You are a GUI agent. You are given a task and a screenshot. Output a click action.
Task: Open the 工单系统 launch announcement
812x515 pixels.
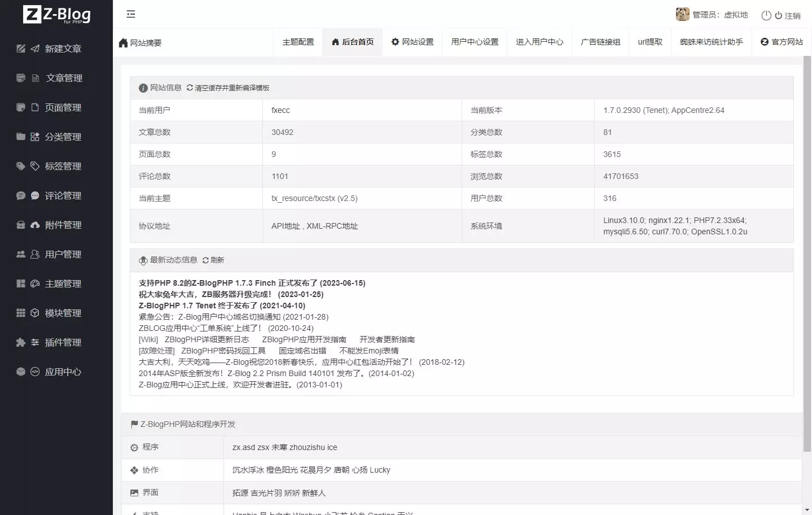226,328
